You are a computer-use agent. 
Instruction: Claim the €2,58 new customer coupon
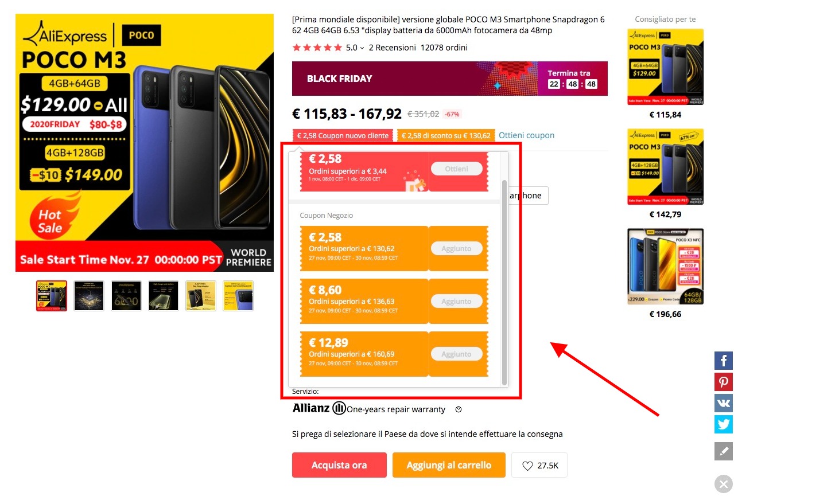[456, 169]
